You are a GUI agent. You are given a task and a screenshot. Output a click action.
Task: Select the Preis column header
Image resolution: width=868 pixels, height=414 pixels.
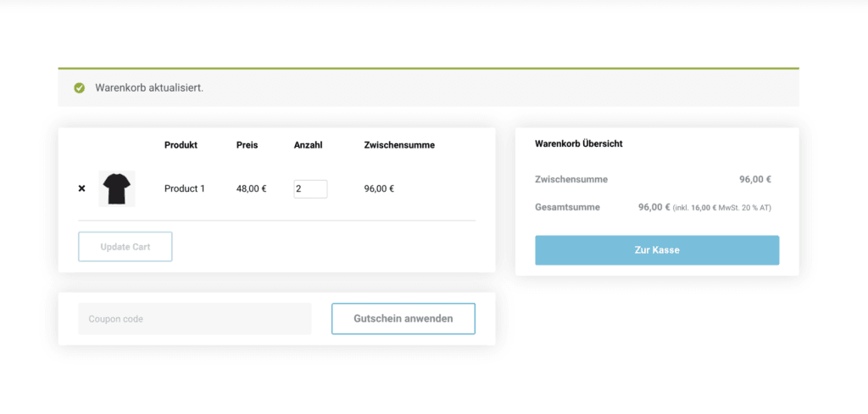click(x=247, y=145)
